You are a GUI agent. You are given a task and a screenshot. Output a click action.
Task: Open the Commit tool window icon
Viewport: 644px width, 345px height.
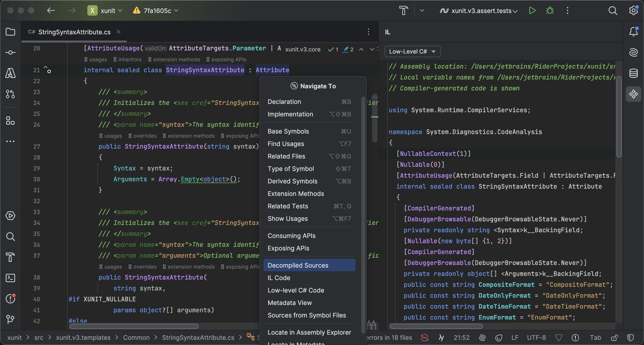(x=10, y=52)
